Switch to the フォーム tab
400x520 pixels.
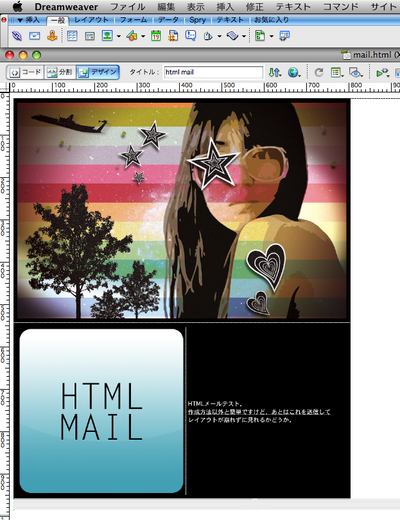click(133, 20)
